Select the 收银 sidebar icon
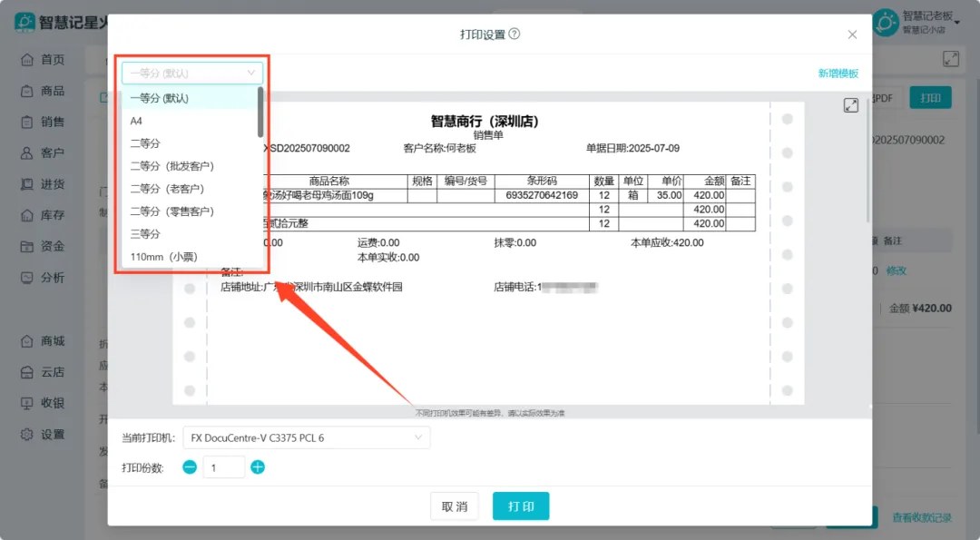Image resolution: width=980 pixels, height=540 pixels. point(27,403)
